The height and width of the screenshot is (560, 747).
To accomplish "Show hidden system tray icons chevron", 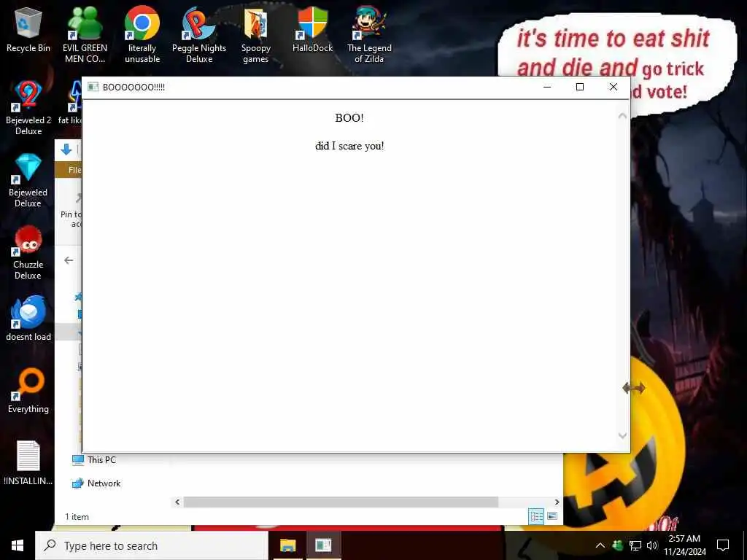I will (x=600, y=545).
